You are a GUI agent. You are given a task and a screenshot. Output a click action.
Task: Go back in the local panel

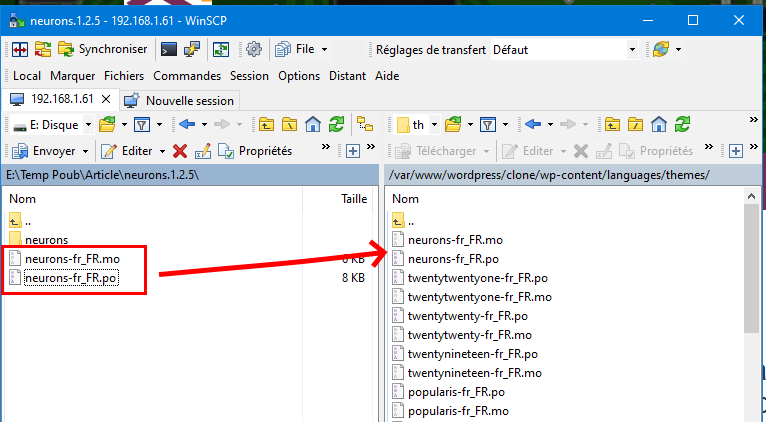point(187,125)
